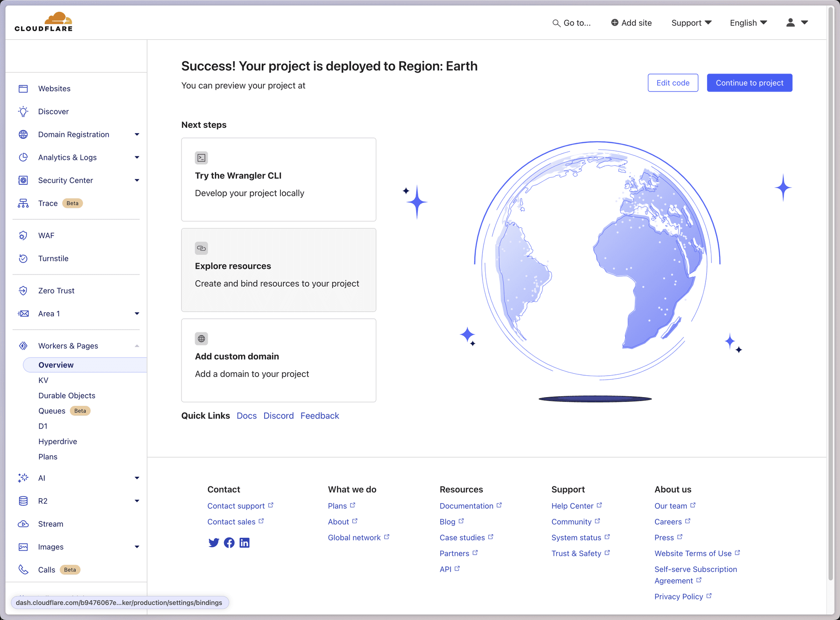
Task: Select Durable Objects in the sidebar
Action: [66, 395]
